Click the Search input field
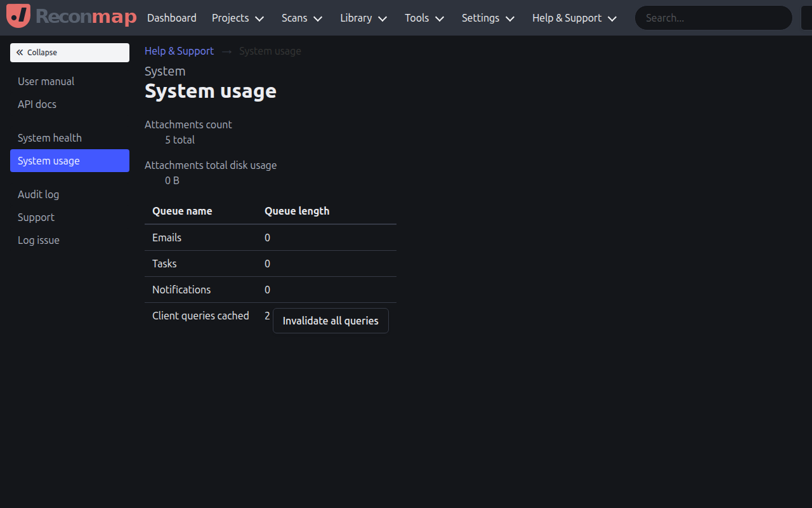The height and width of the screenshot is (508, 812). (x=713, y=18)
